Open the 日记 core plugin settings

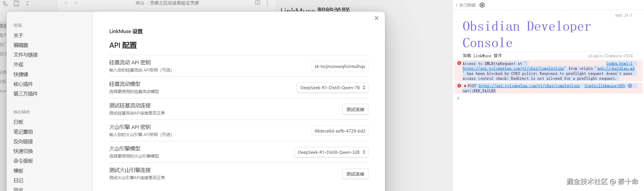coord(18,180)
